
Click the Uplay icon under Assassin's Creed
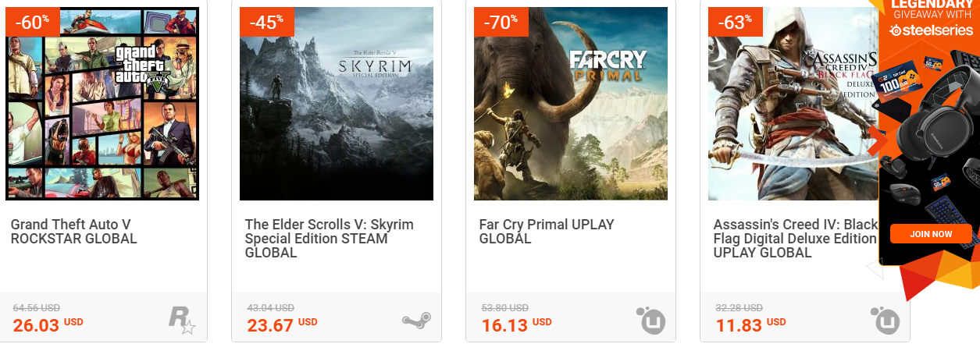pyautogui.click(x=885, y=320)
